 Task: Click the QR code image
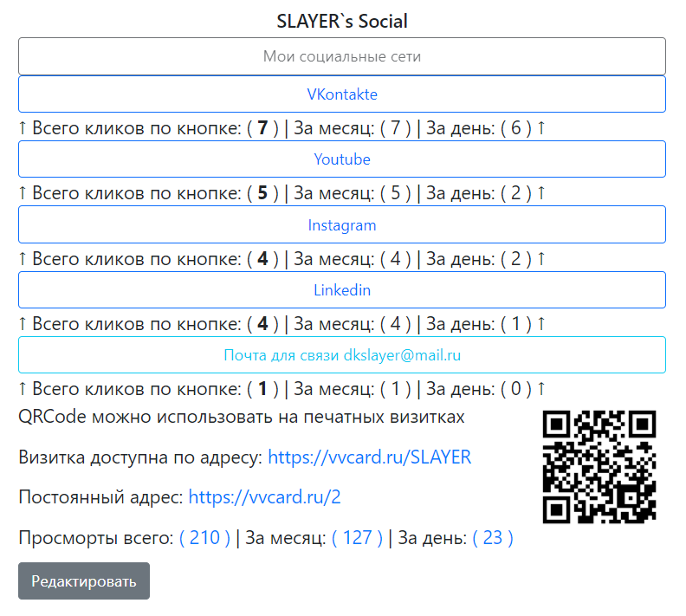599,467
